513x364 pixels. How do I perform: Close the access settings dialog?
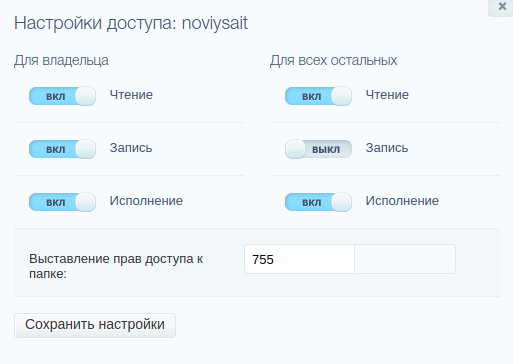click(501, 7)
